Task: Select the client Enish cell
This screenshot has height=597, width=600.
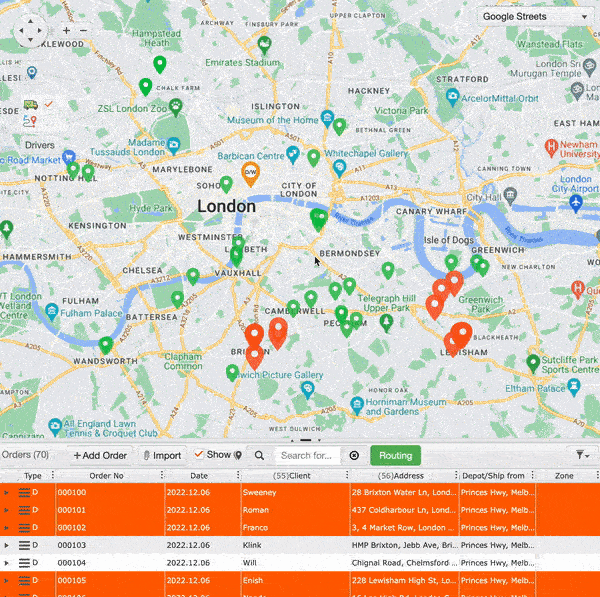Action: (x=296, y=581)
